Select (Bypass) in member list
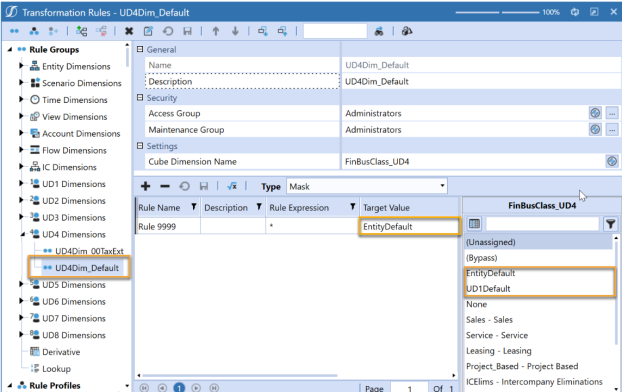 (x=539, y=258)
